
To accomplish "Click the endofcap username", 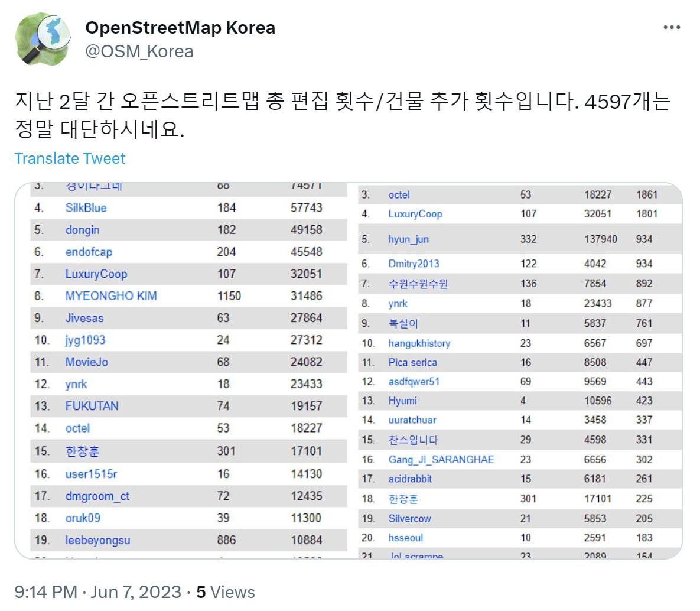I will coord(89,252).
